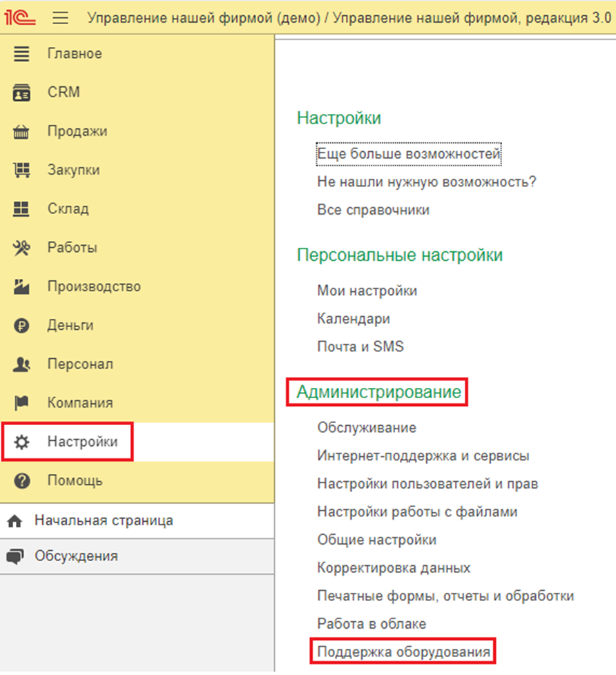616x675 pixels.
Task: Switch to the Обсуждения tab
Action: (x=137, y=556)
